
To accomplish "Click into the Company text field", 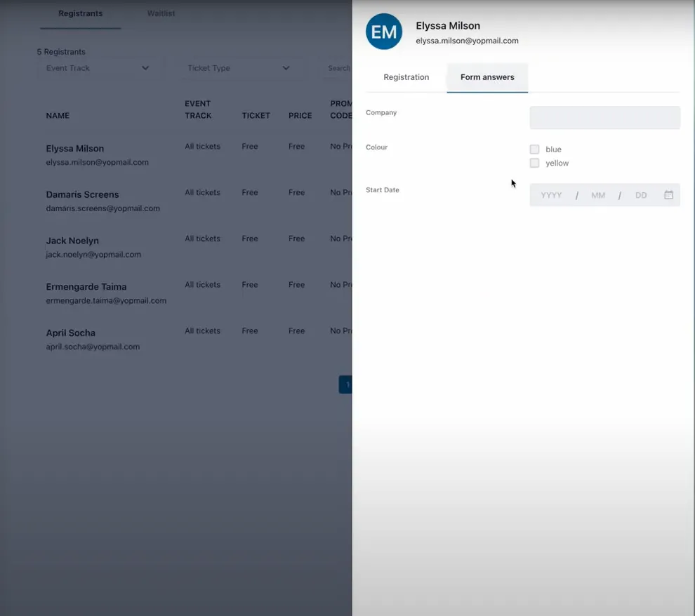I will (604, 117).
